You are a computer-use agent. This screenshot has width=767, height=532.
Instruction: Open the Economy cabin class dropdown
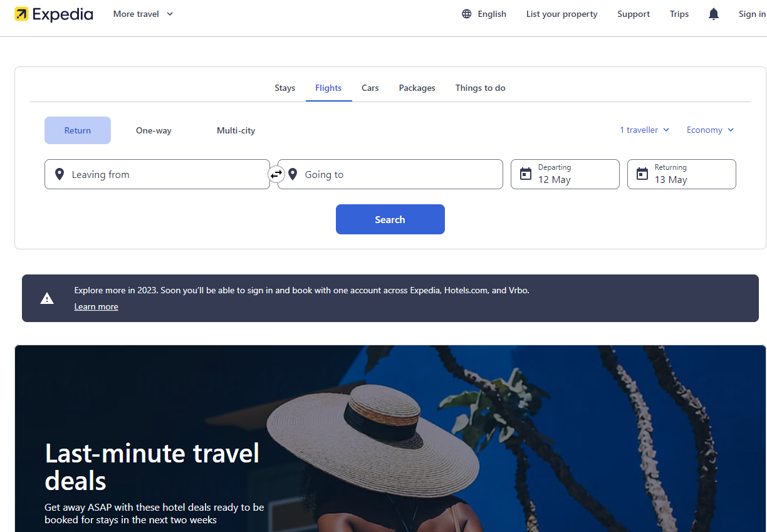point(710,130)
